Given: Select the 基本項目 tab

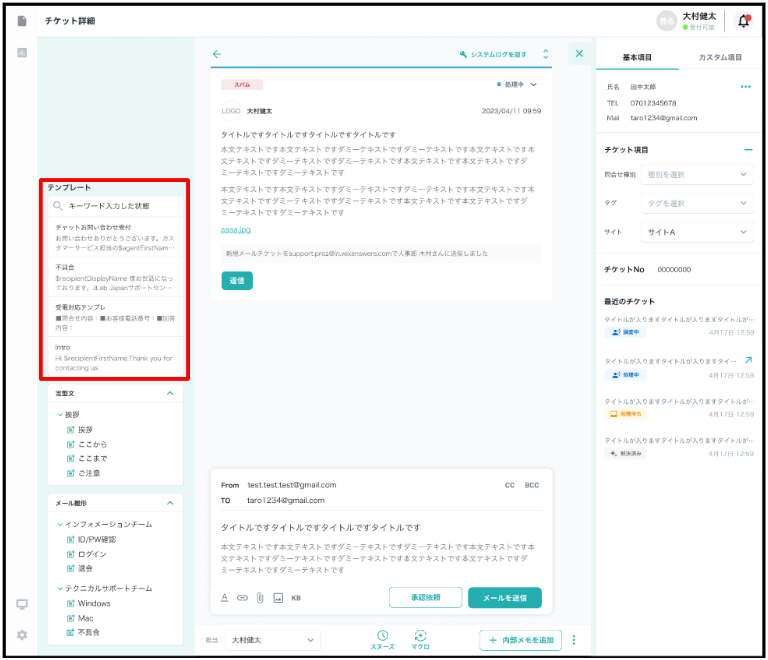Looking at the screenshot, I should [637, 58].
